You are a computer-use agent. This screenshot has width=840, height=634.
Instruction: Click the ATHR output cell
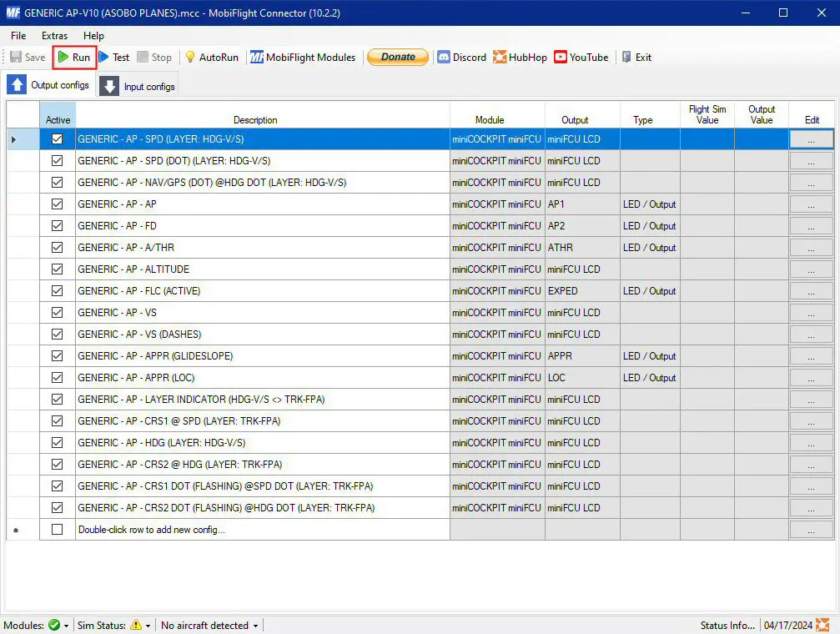(x=582, y=248)
